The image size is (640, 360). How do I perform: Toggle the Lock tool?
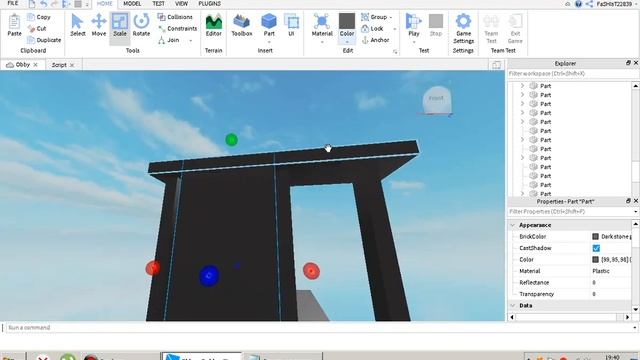[x=372, y=29]
